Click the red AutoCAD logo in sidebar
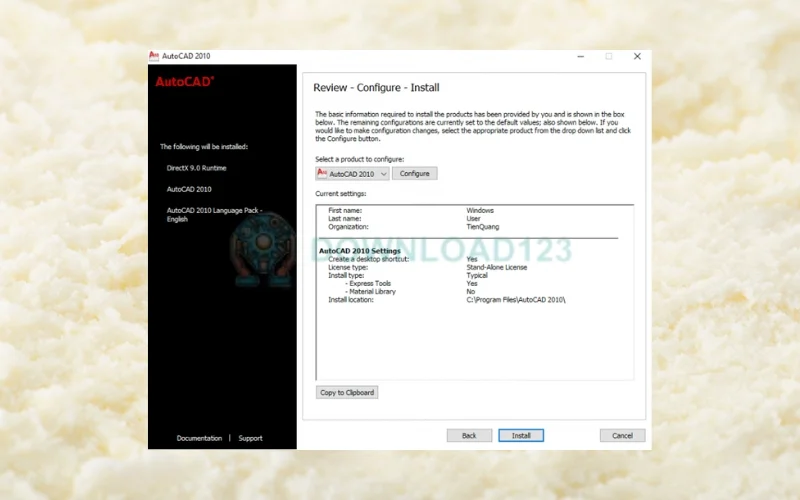 click(x=184, y=81)
